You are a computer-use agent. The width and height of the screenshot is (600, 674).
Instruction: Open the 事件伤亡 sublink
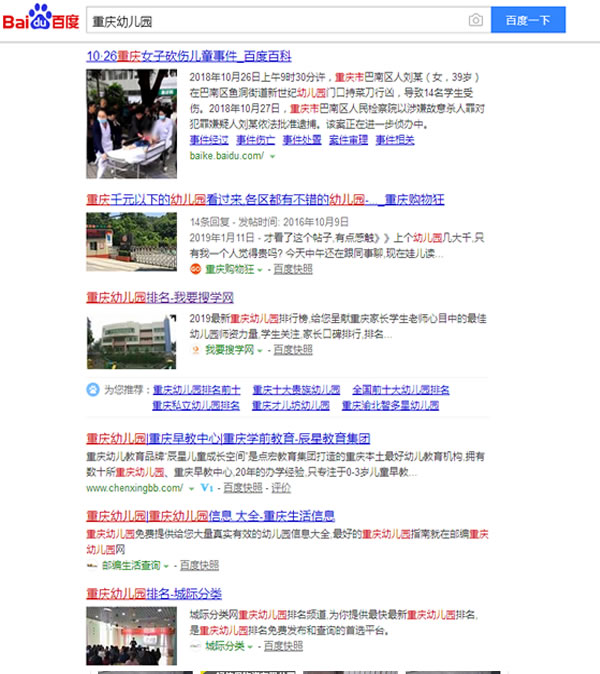[256, 140]
